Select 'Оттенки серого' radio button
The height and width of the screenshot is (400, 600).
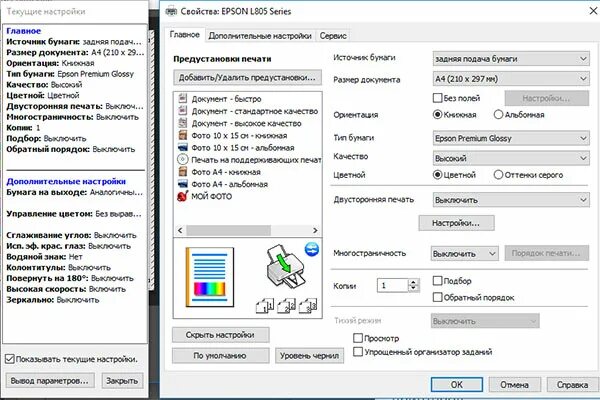(498, 175)
